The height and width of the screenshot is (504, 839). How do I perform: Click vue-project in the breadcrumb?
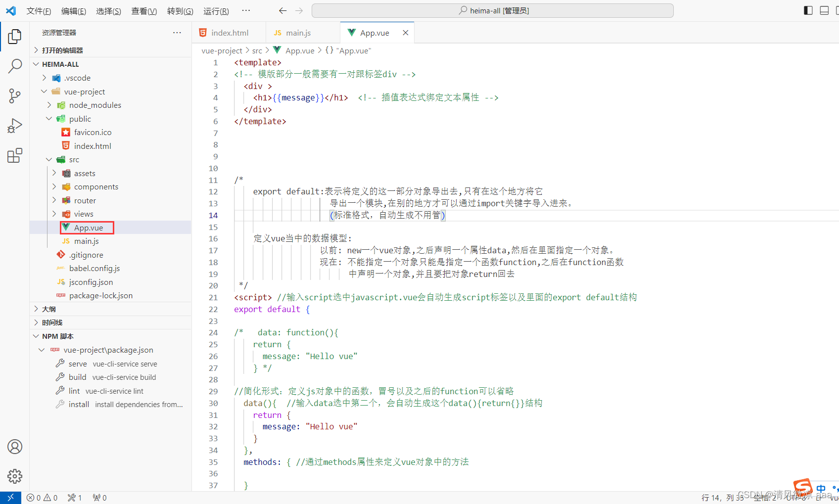(x=222, y=50)
